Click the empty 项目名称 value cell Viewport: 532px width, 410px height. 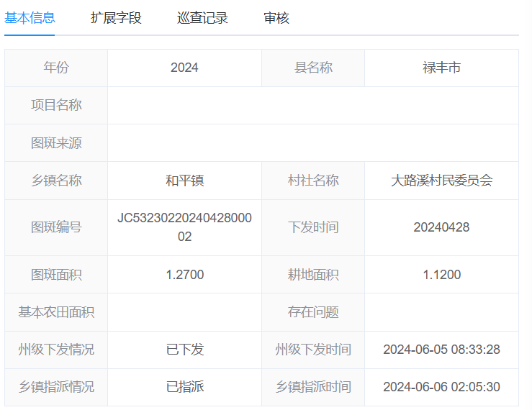(312, 105)
